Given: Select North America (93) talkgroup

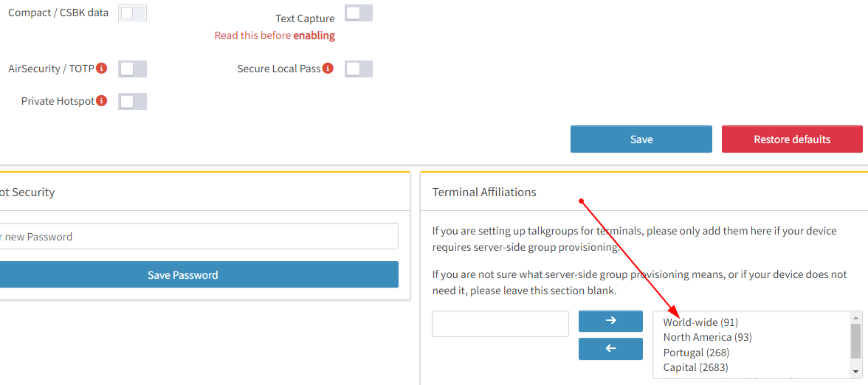Looking at the screenshot, I should tap(707, 337).
